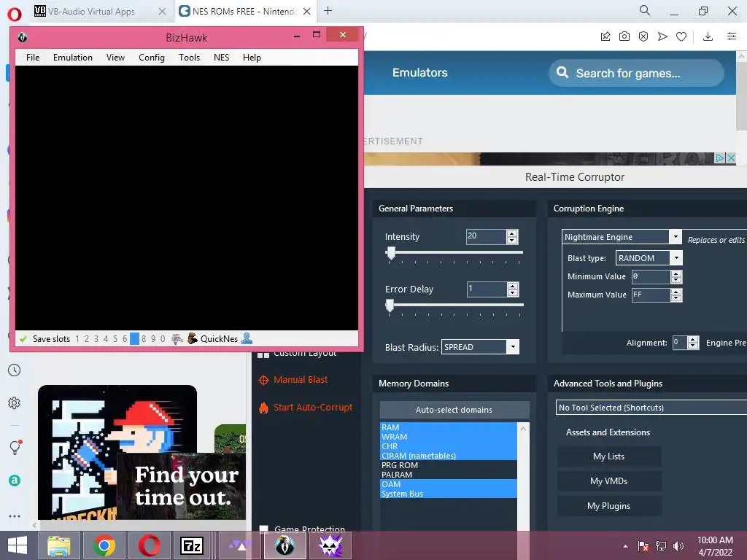Close the advertisement with X icon

(x=731, y=157)
